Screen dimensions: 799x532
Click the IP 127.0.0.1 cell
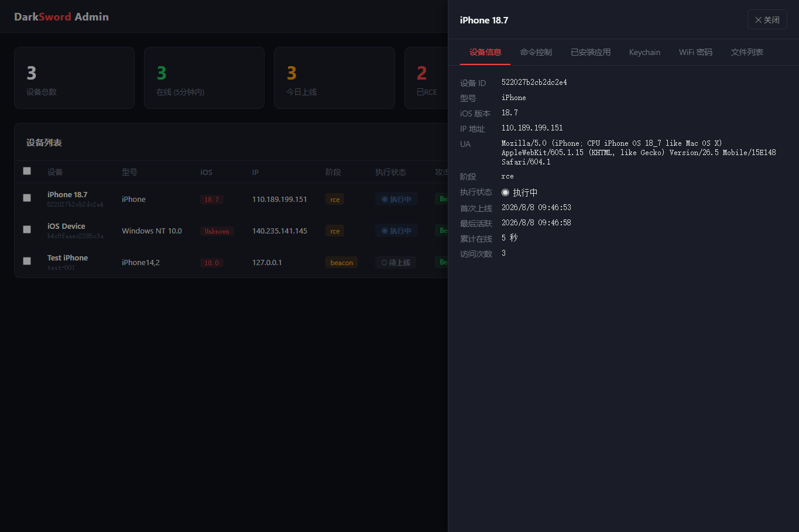click(x=267, y=262)
